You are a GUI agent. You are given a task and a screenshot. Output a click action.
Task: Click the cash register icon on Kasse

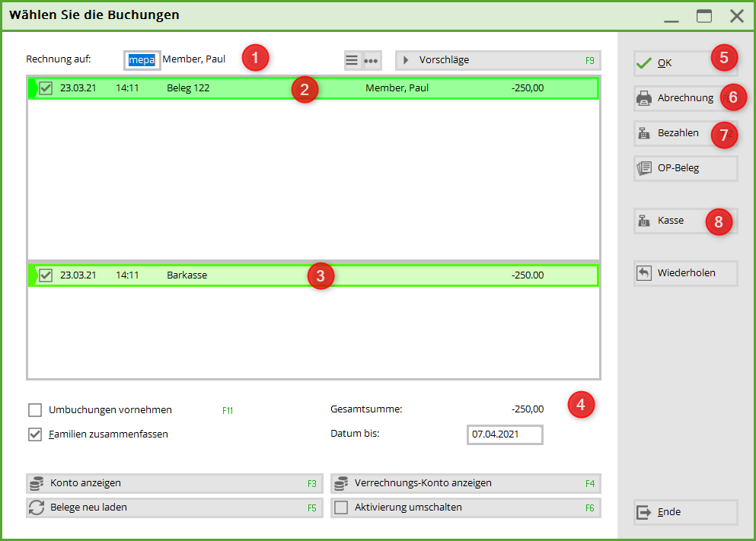644,221
